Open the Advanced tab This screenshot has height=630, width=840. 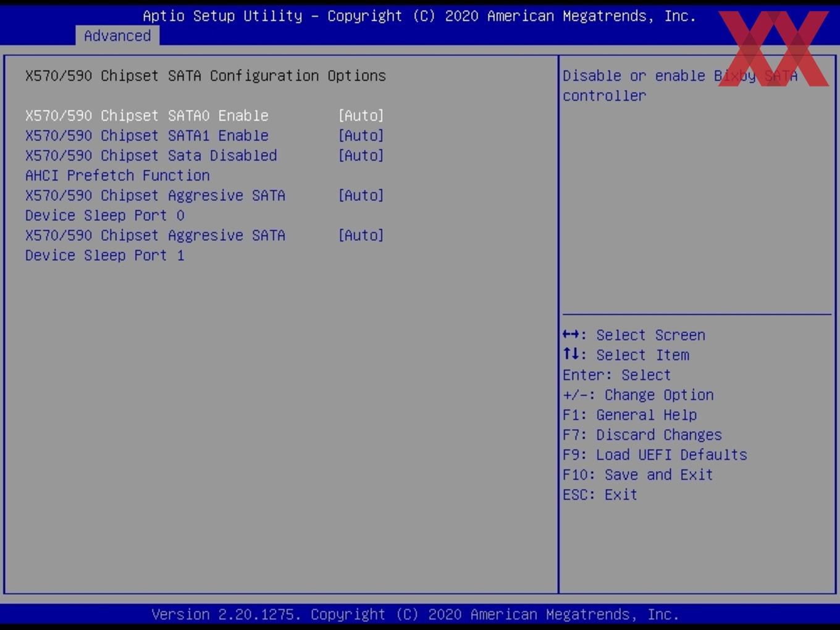117,36
